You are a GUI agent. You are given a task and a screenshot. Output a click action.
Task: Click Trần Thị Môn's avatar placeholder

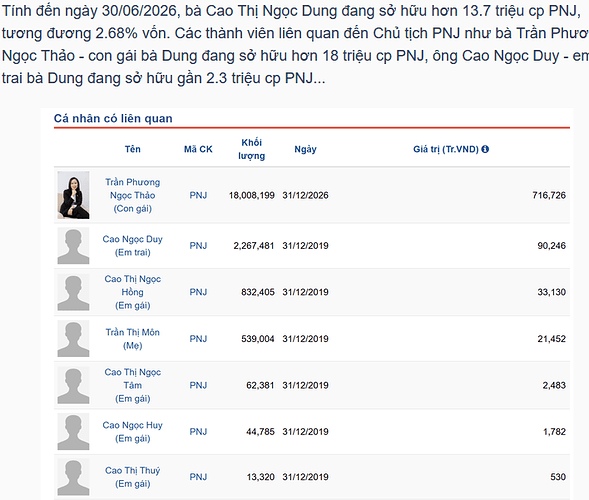tap(73, 339)
